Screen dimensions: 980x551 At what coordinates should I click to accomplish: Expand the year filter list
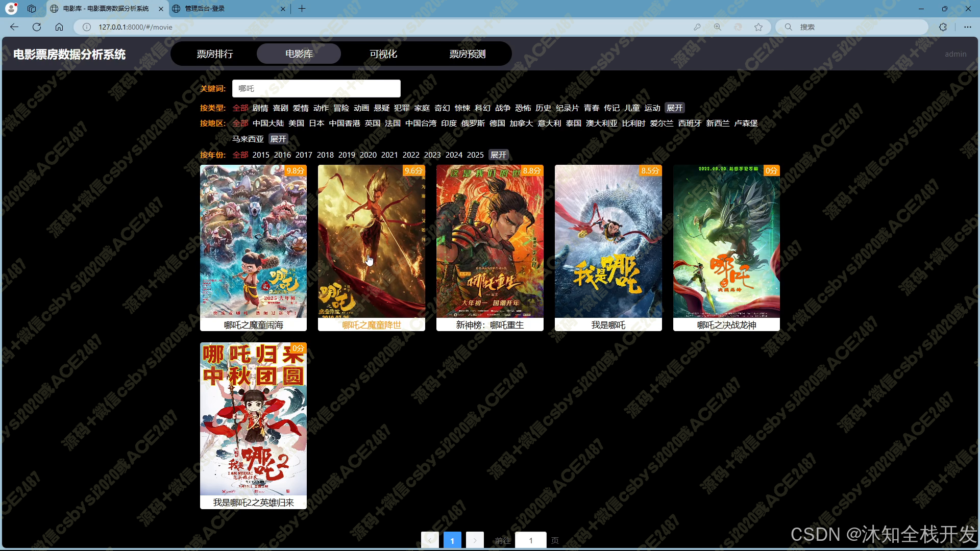[x=499, y=155]
